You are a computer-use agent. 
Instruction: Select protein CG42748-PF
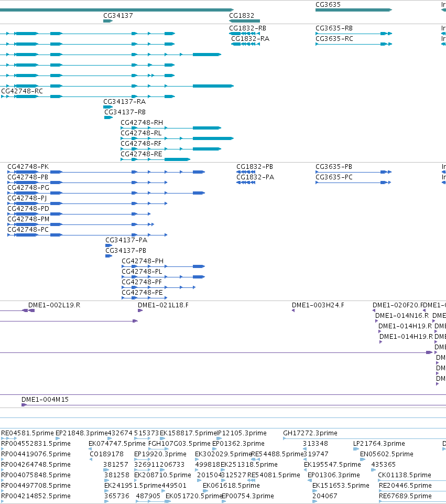(x=142, y=282)
